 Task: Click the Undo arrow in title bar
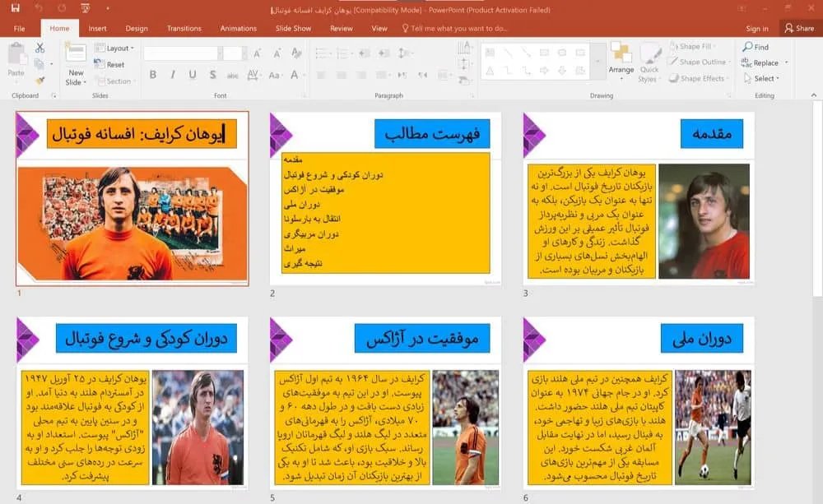coord(39,8)
